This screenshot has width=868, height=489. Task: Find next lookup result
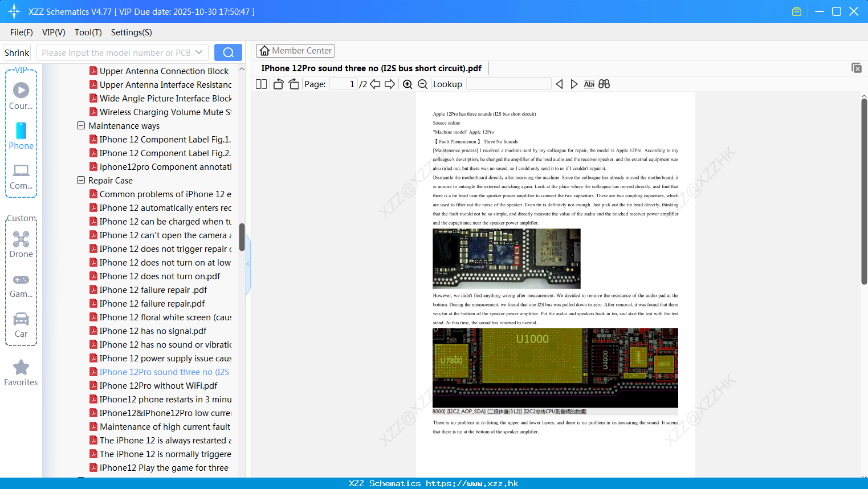click(x=574, y=84)
